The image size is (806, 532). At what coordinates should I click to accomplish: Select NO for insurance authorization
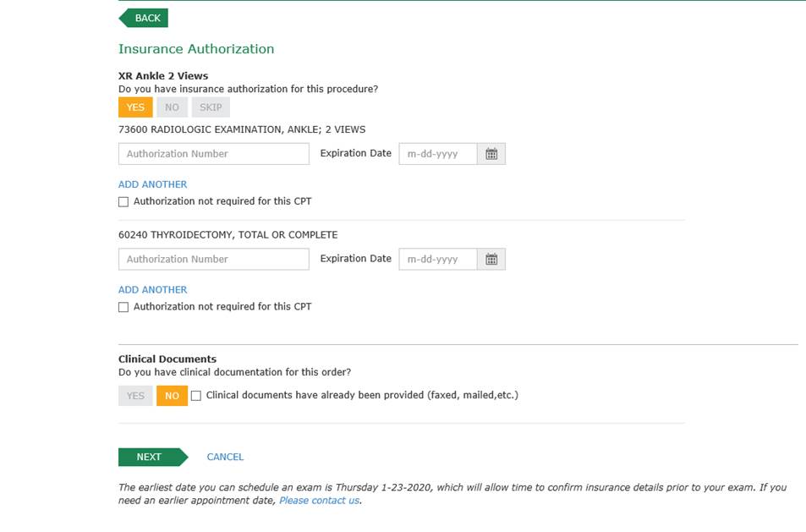pyautogui.click(x=172, y=107)
